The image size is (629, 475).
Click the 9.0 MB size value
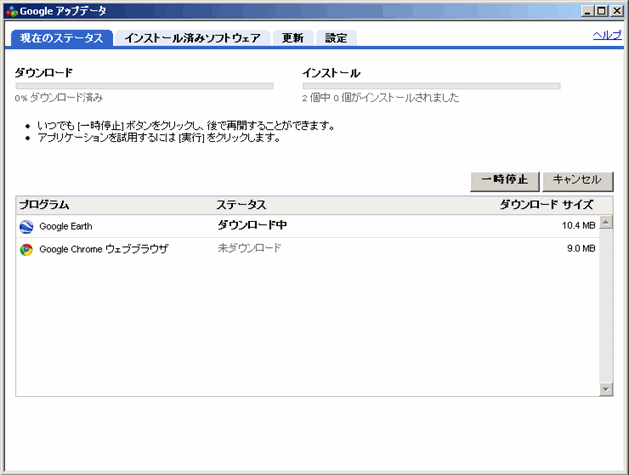click(x=581, y=249)
